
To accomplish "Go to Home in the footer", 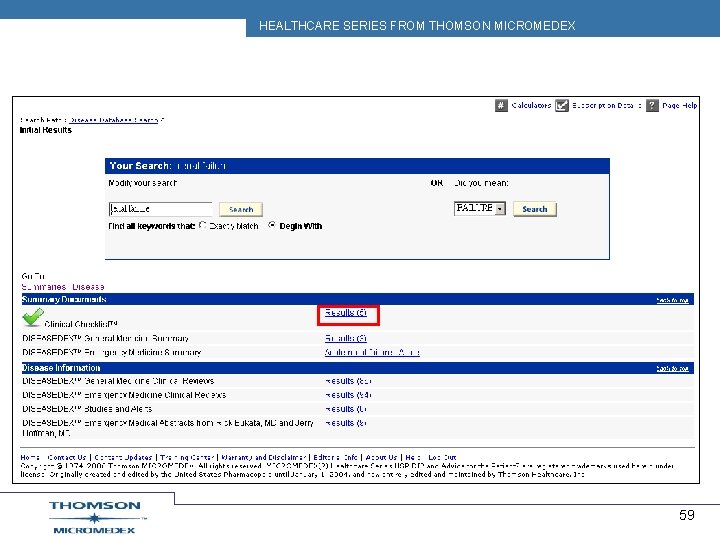I will click(x=30, y=457).
